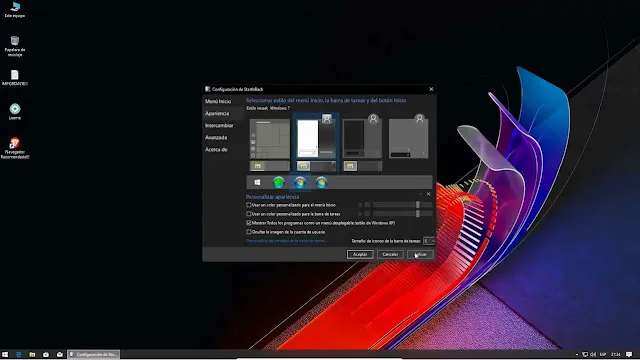The height and width of the screenshot is (360, 640).
Task: Open the volume icon in the system tray
Action: tap(593, 354)
